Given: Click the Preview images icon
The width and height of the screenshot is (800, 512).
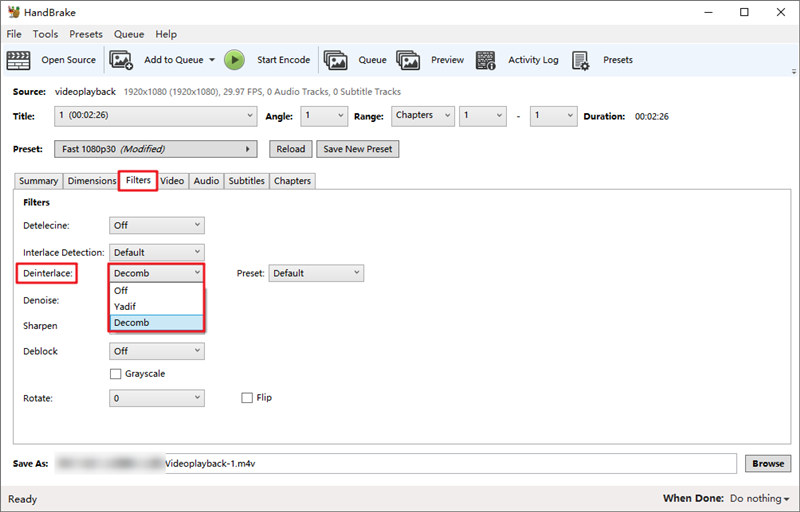Looking at the screenshot, I should click(x=408, y=60).
